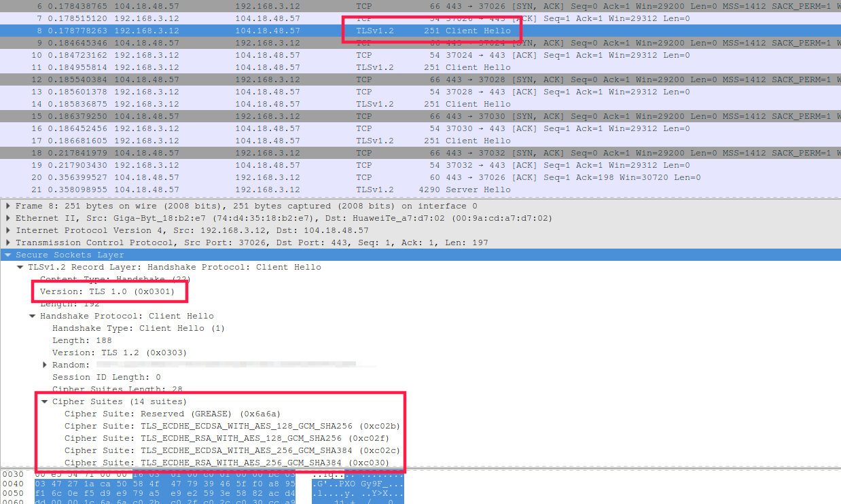The height and width of the screenshot is (504, 841).
Task: Select cipher suite ending (0xc02f)
Action: click(227, 438)
